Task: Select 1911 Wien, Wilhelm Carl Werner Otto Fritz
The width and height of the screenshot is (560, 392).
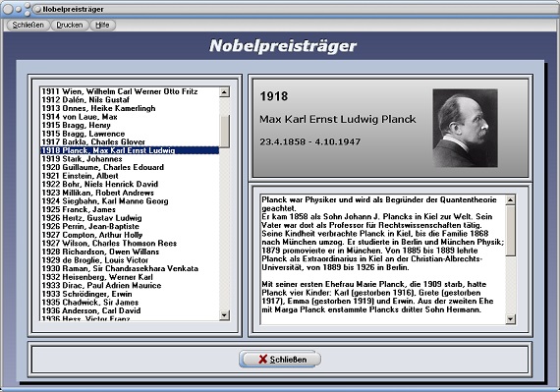Action: tap(130, 91)
